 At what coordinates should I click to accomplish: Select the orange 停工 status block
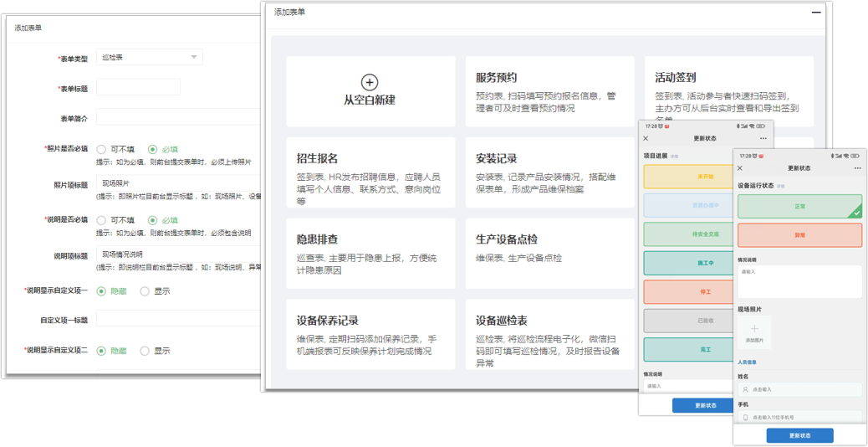pos(705,291)
